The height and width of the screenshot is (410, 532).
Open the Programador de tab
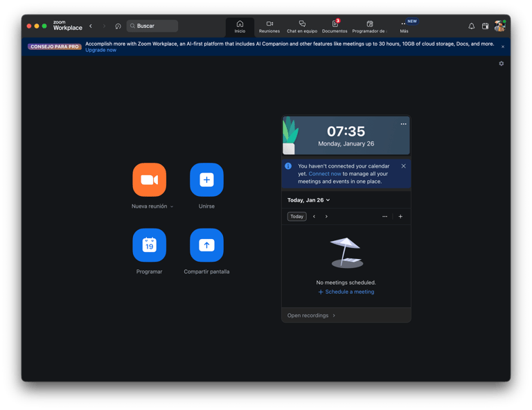click(x=369, y=27)
